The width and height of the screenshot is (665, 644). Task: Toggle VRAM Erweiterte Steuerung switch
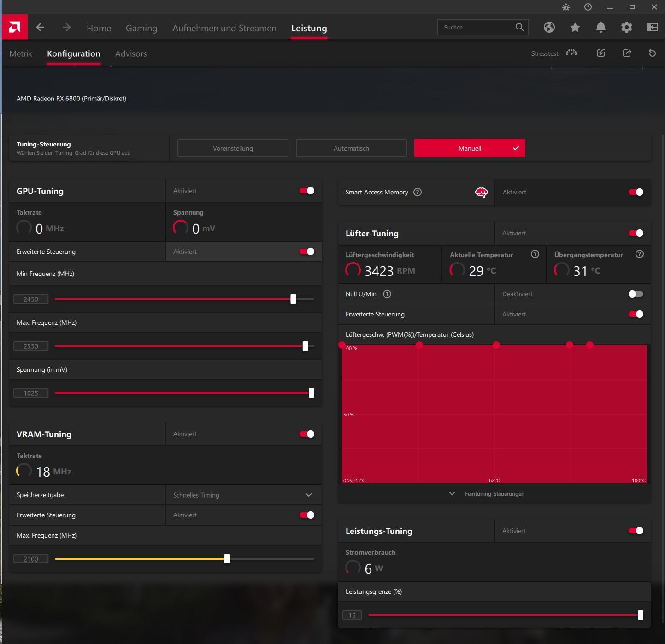tap(307, 515)
